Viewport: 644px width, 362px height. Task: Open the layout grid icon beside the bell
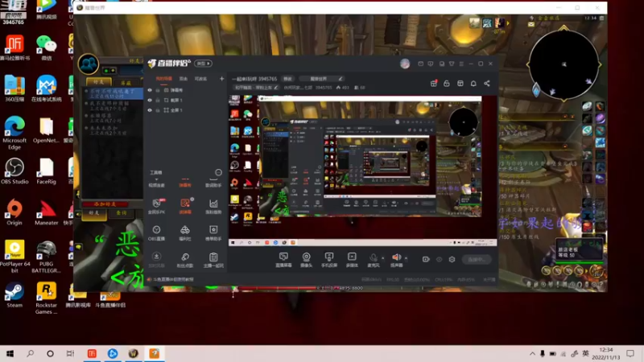tap(460, 84)
